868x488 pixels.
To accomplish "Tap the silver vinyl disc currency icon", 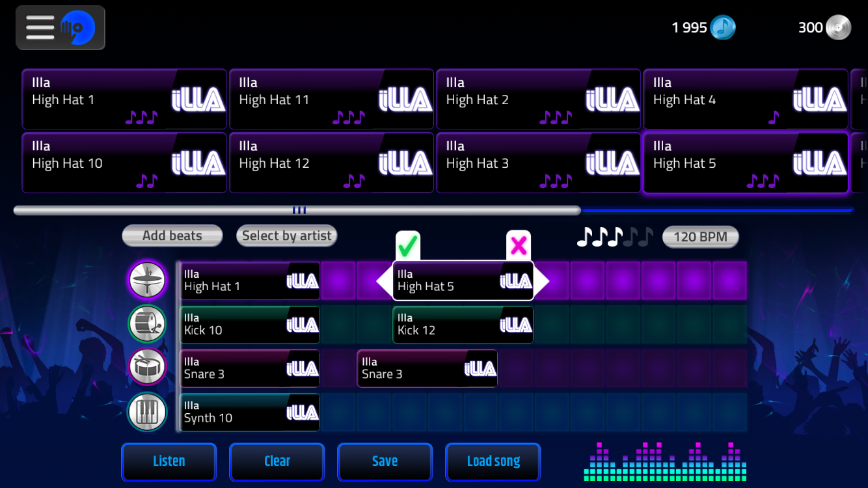I will pos(838,27).
